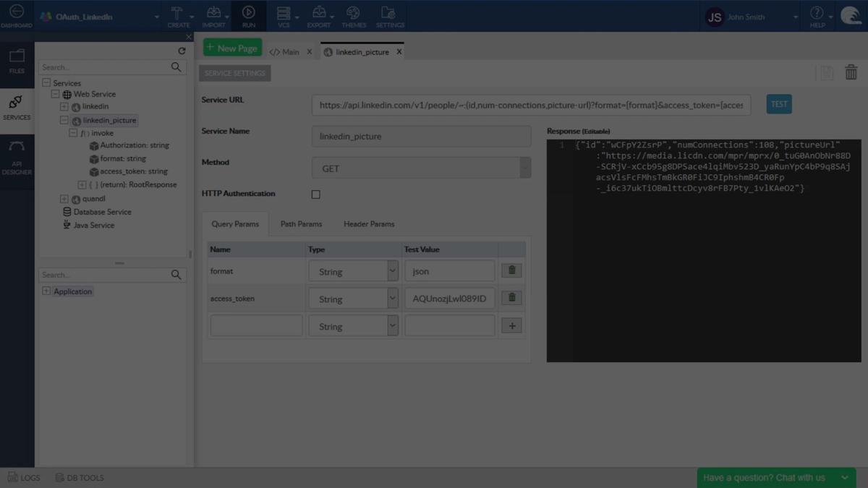Switch to the Path Params tab
Screen dimensions: 868x488
[301, 224]
